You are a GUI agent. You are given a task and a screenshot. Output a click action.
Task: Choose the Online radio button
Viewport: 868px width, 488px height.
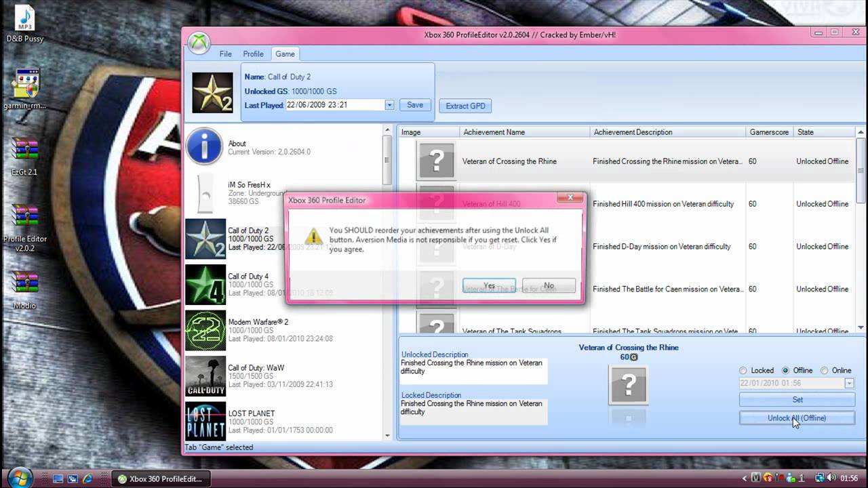[x=825, y=371]
